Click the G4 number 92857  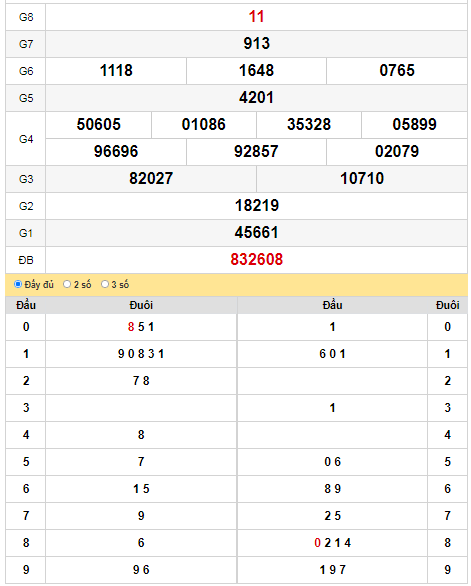tap(256, 151)
